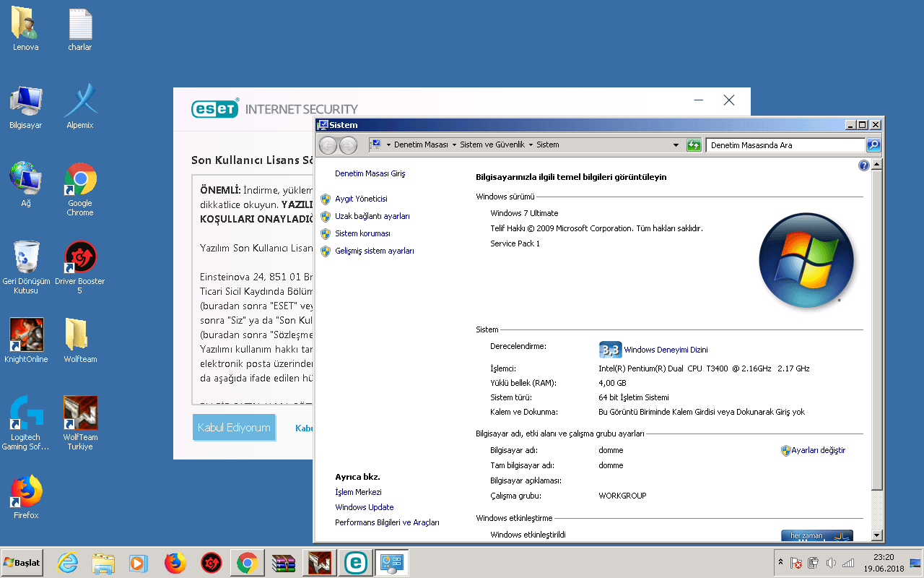The width and height of the screenshot is (924, 578).
Task: Open the İşlem Merkezi link
Action: [x=358, y=492]
